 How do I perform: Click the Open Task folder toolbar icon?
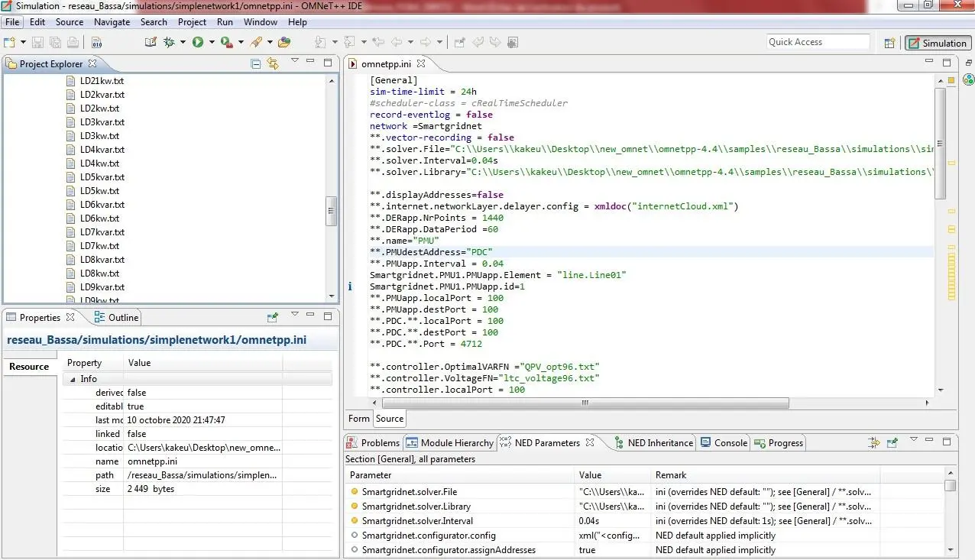coord(284,42)
